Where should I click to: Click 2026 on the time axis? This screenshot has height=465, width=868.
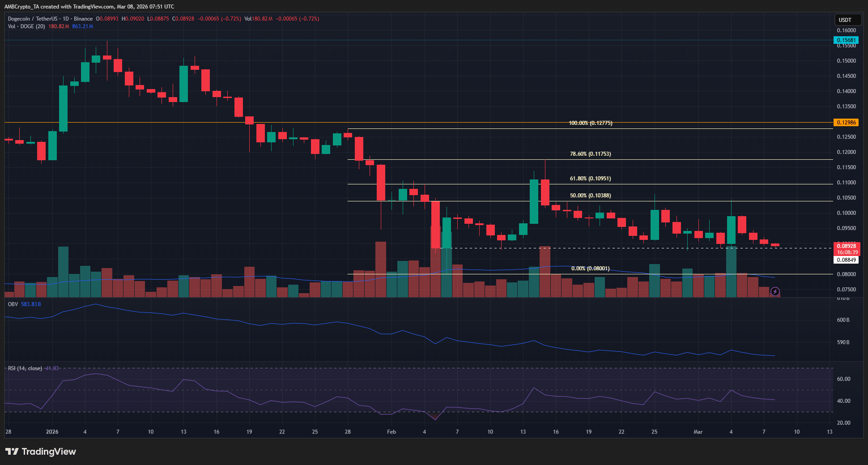pos(52,432)
